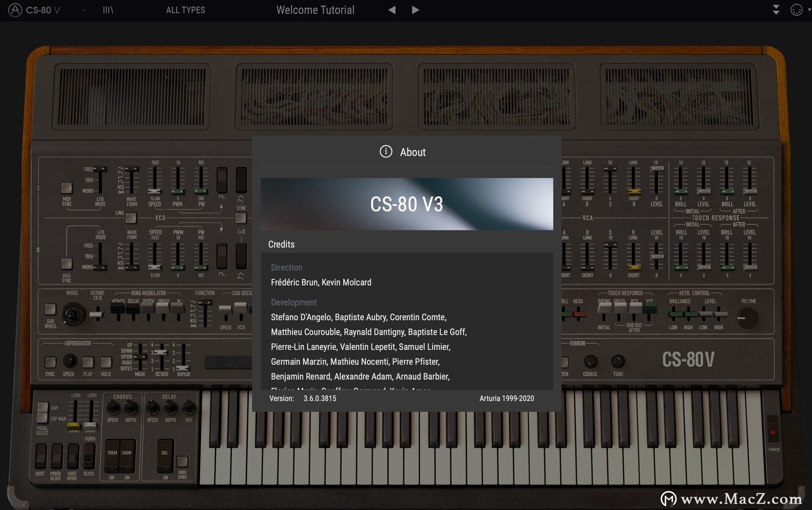Click the Ribbon COURSE knob
Viewport: 812px width, 510px height.
(x=590, y=361)
